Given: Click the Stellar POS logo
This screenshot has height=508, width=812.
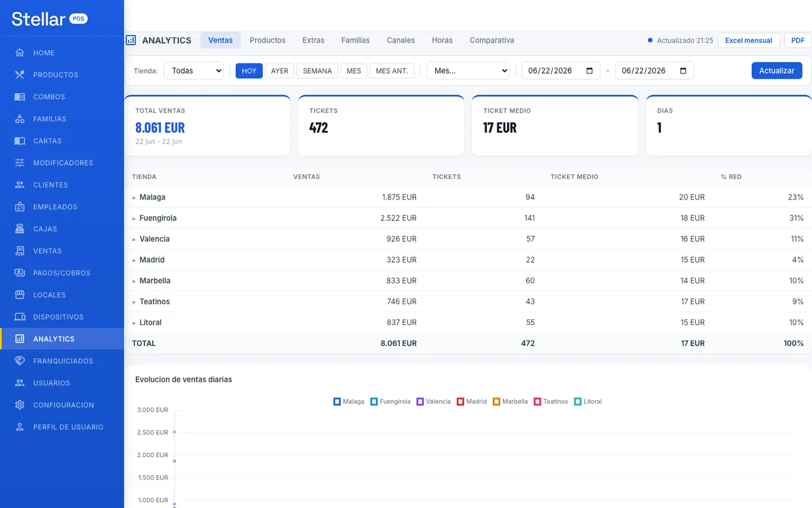Looking at the screenshot, I should pyautogui.click(x=49, y=19).
